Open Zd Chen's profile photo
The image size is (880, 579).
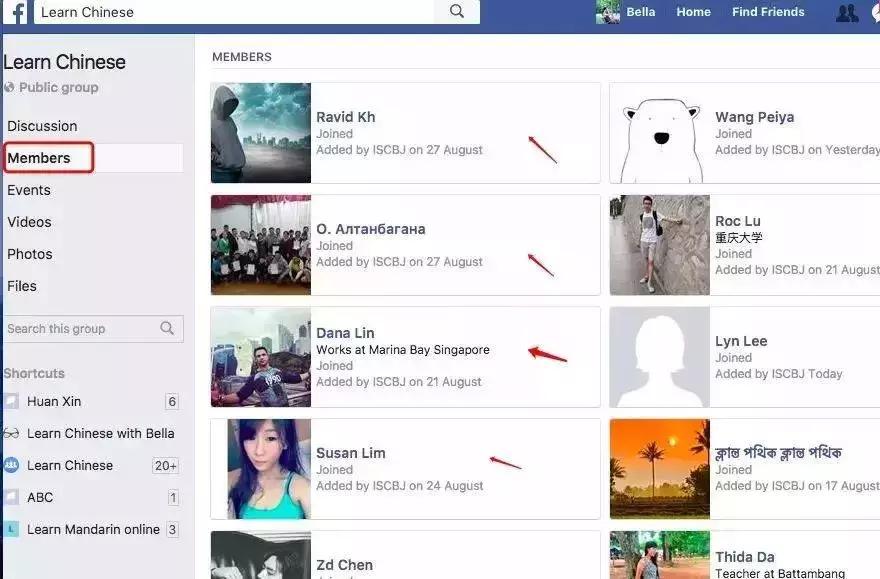pyautogui.click(x=260, y=555)
